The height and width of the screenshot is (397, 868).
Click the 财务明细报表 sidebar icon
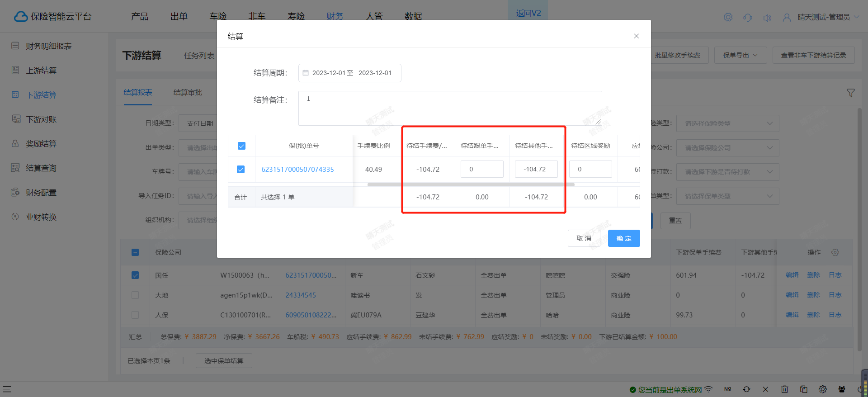15,46
